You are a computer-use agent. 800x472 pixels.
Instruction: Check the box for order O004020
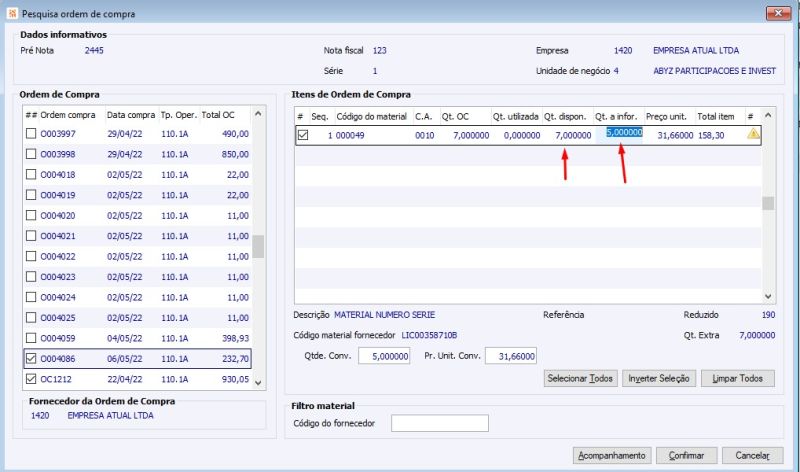click(x=31, y=215)
